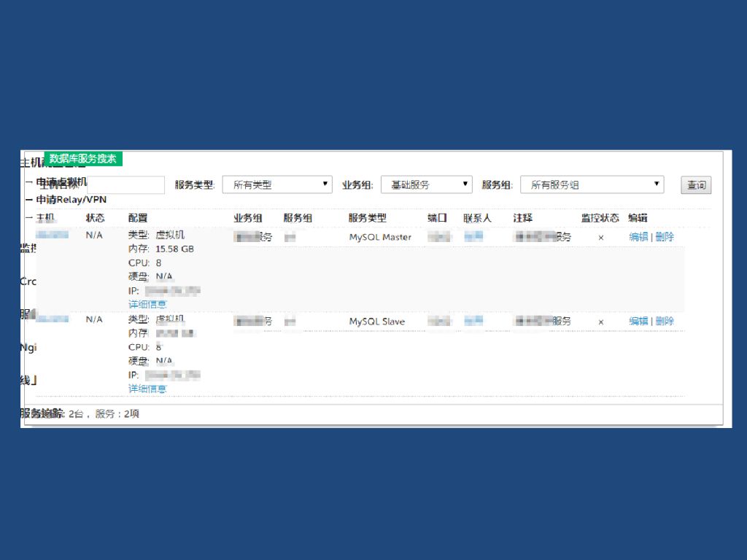Click the 注释 column header
This screenshot has height=560, width=747.
point(522,218)
